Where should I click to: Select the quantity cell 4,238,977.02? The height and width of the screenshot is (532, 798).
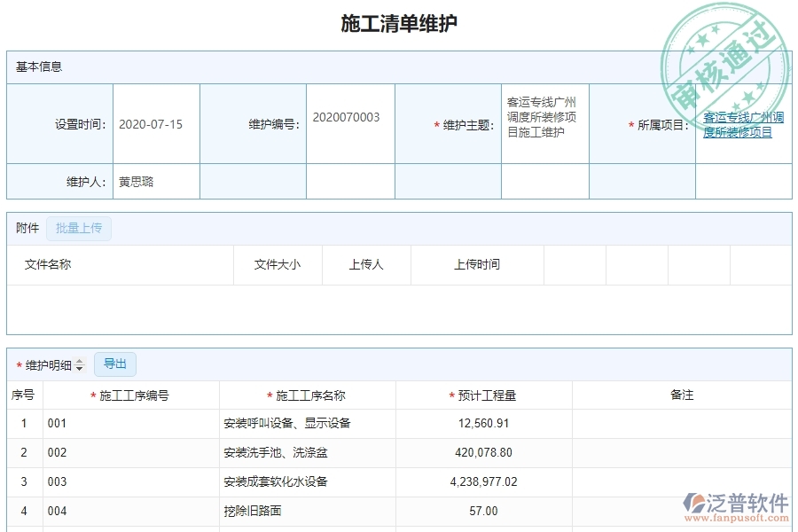483,482
